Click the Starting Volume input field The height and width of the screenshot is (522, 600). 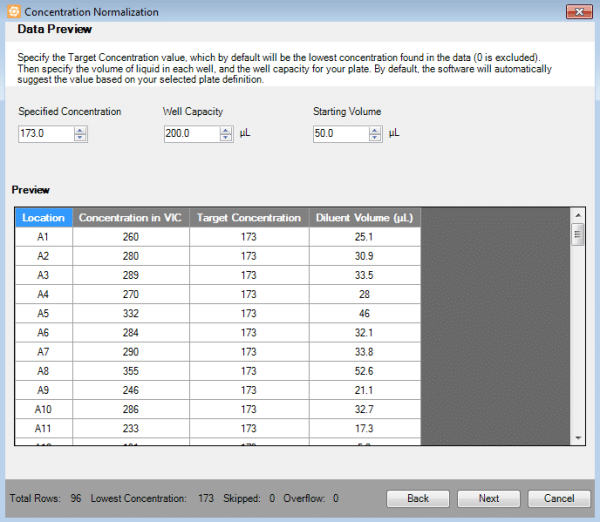pyautogui.click(x=341, y=134)
